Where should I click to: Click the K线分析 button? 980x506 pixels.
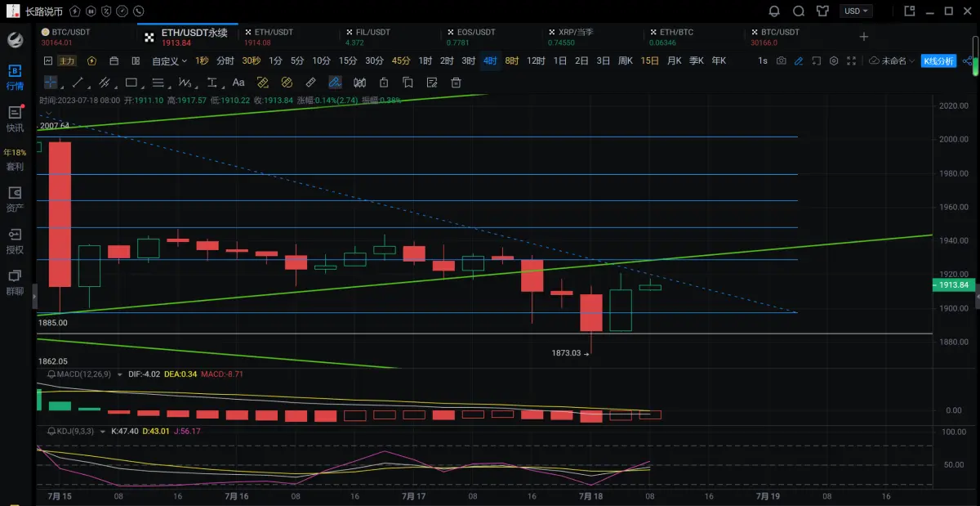(938, 61)
